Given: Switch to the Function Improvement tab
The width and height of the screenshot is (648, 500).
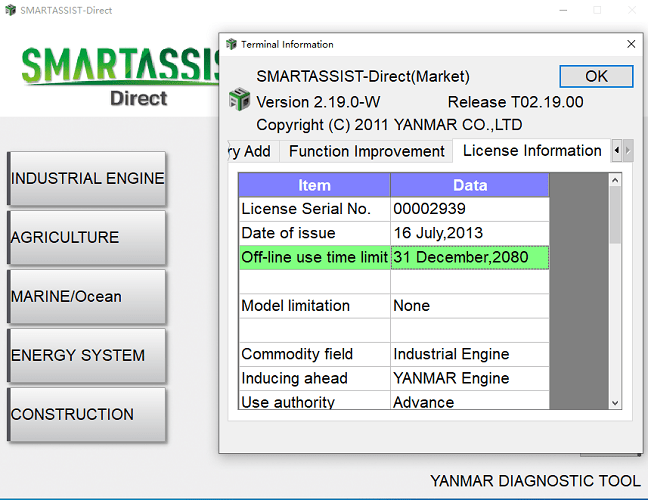Looking at the screenshot, I should coord(366,151).
